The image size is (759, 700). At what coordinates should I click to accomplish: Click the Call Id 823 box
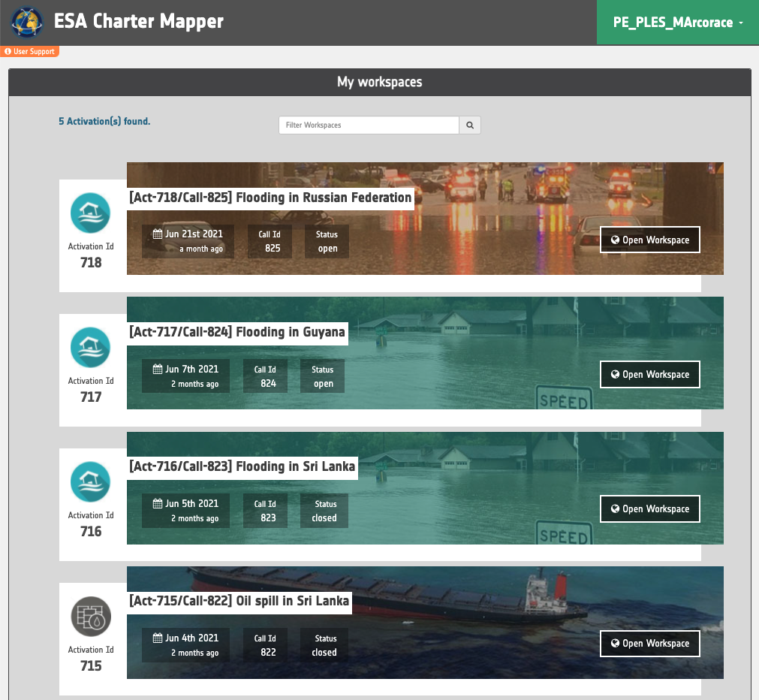[265, 511]
